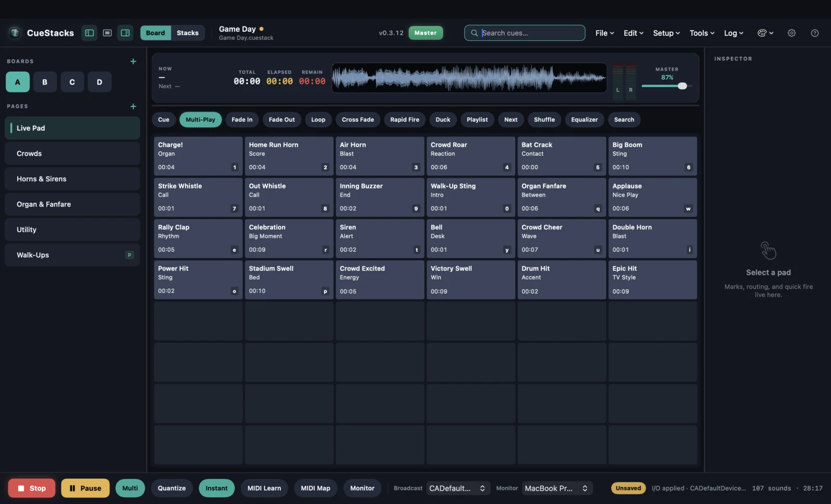Select the Live Pad page
Viewport: 831px width, 504px height.
[x=72, y=128]
